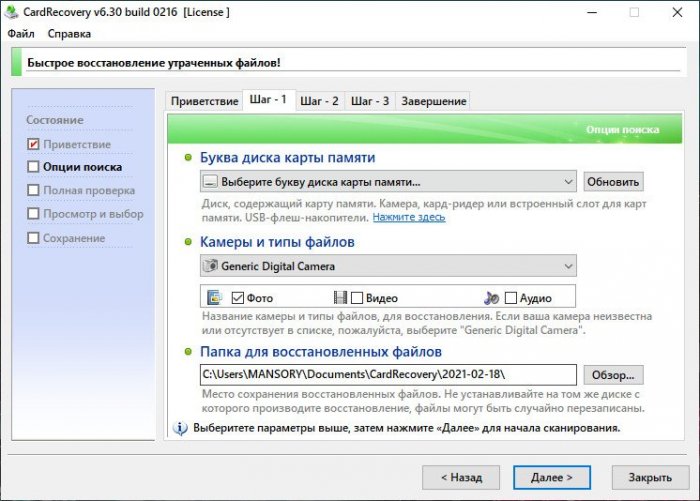700x501 pixels.
Task: Click the Нажмите здесь link
Action: 408,216
